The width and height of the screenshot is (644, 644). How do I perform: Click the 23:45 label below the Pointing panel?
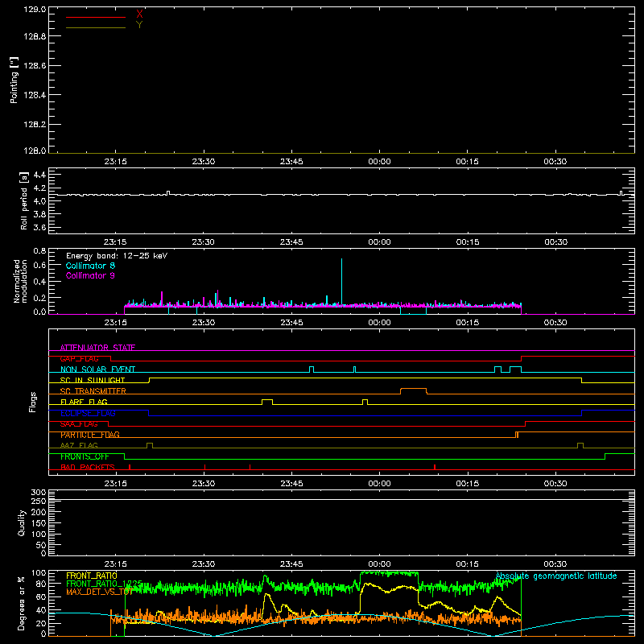[x=291, y=162]
